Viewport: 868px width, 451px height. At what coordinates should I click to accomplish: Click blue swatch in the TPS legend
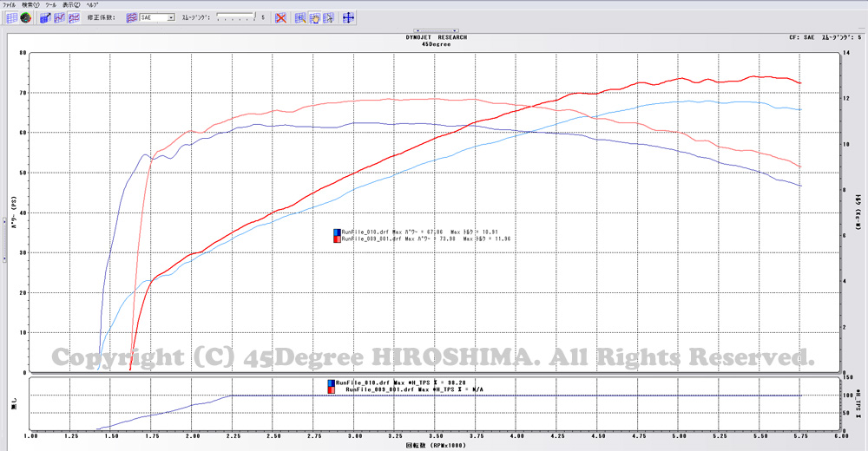pyautogui.click(x=331, y=382)
